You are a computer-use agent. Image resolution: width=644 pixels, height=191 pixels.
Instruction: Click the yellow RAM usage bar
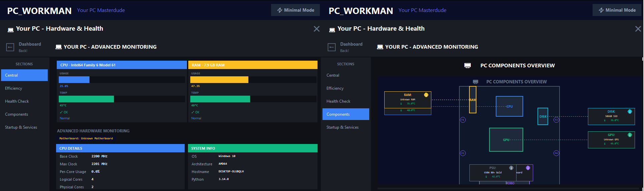click(219, 80)
